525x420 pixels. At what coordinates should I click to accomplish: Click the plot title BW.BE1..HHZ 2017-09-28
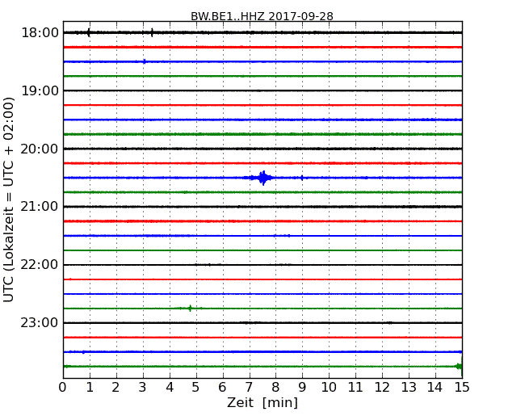(262, 16)
